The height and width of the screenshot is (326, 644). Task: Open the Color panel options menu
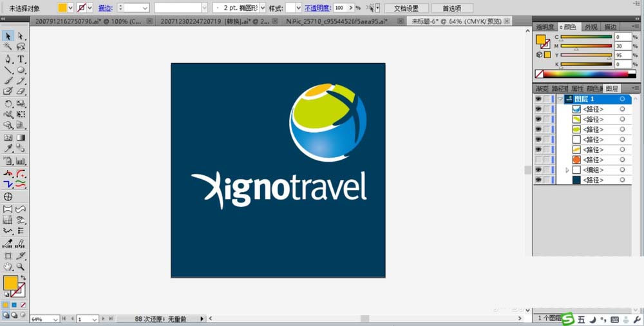pos(635,26)
